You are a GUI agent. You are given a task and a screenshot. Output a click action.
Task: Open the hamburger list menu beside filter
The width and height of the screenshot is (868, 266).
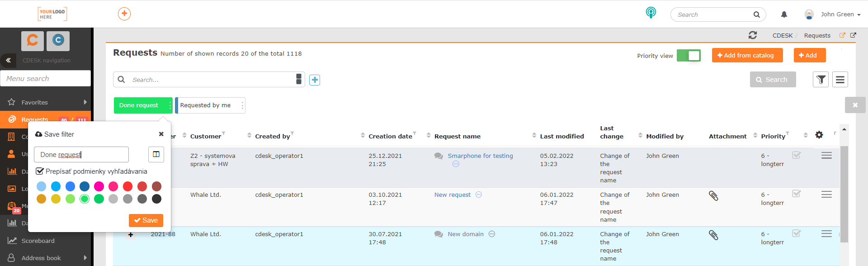coord(840,80)
